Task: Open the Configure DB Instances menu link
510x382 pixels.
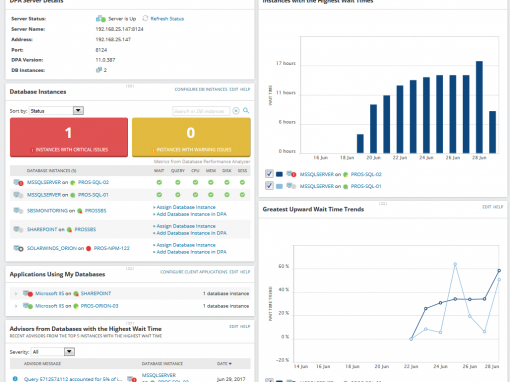Action: [x=201, y=89]
